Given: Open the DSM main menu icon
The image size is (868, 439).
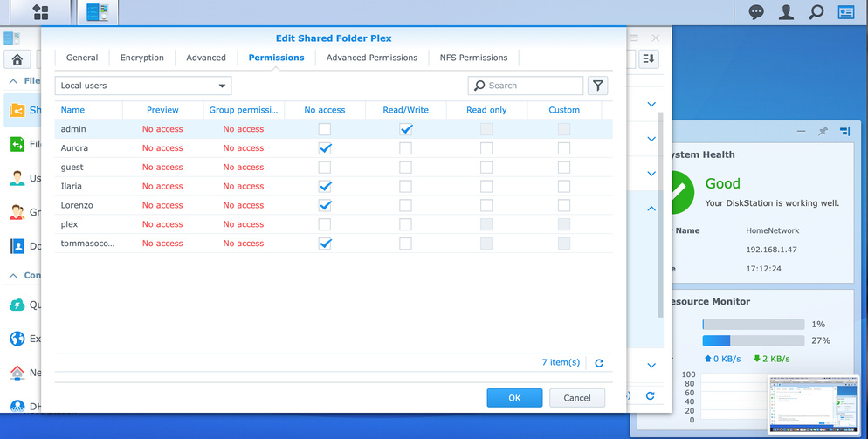Looking at the screenshot, I should (40, 11).
